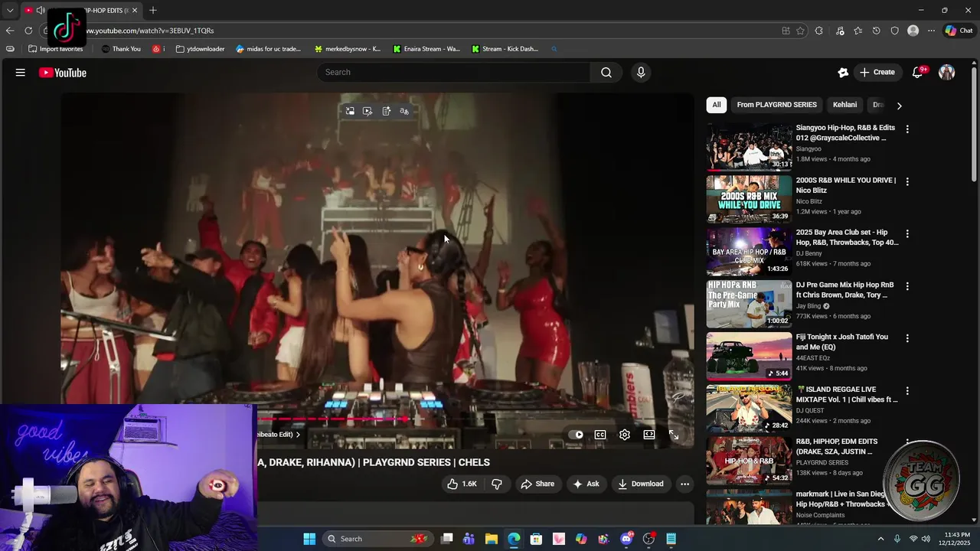The width and height of the screenshot is (980, 551).
Task: Open options menu for DJ Pre Game Mix
Action: [x=907, y=285]
